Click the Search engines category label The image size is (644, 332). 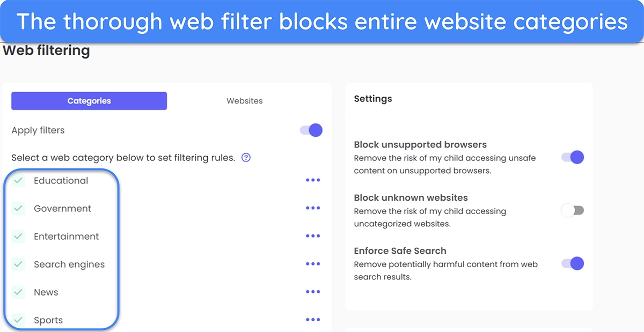pyautogui.click(x=69, y=264)
